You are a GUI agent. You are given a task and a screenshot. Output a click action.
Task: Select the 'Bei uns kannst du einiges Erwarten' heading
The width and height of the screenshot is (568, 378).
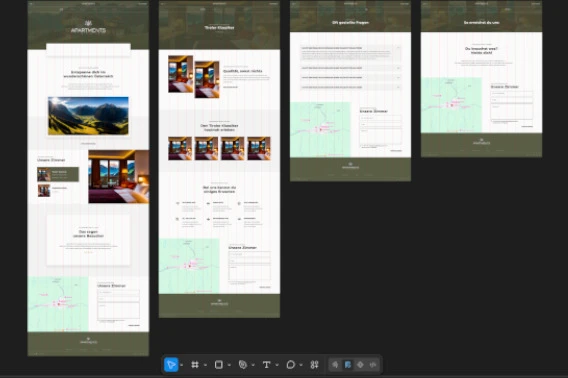click(219, 190)
